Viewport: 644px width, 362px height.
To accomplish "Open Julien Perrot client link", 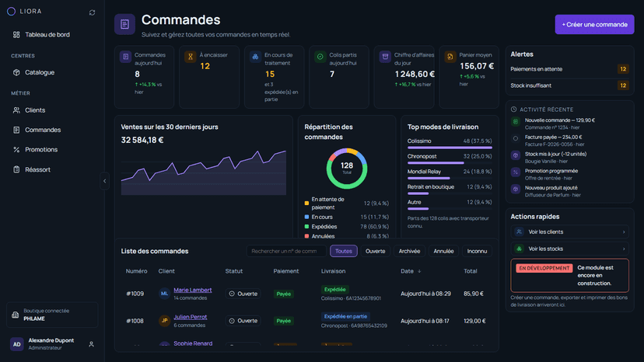I will [x=190, y=317].
